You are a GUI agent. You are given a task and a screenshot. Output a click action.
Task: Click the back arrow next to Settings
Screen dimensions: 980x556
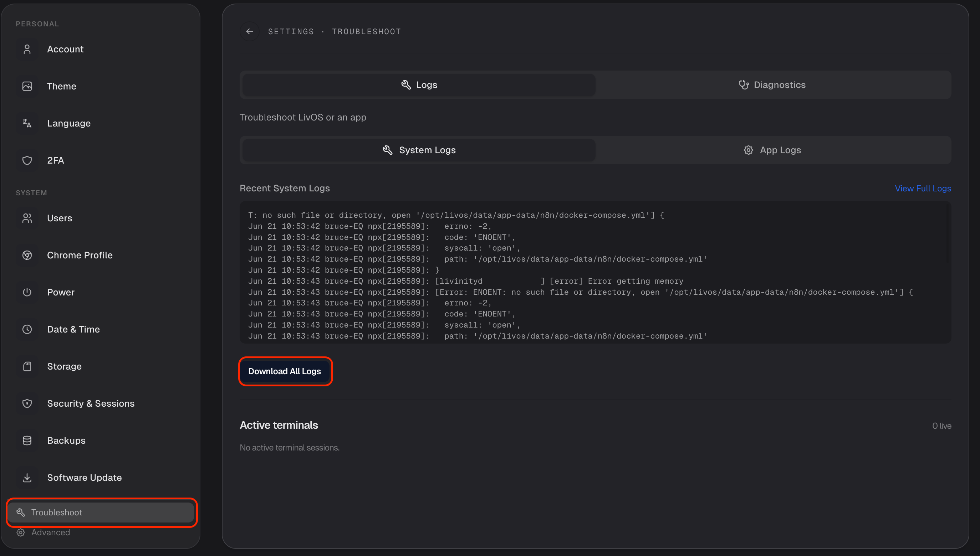tap(250, 31)
